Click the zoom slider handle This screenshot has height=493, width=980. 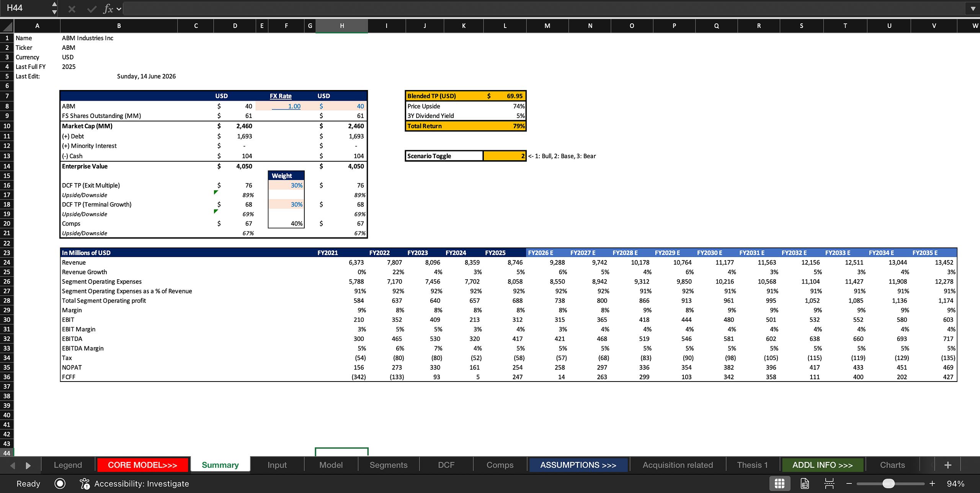point(889,483)
